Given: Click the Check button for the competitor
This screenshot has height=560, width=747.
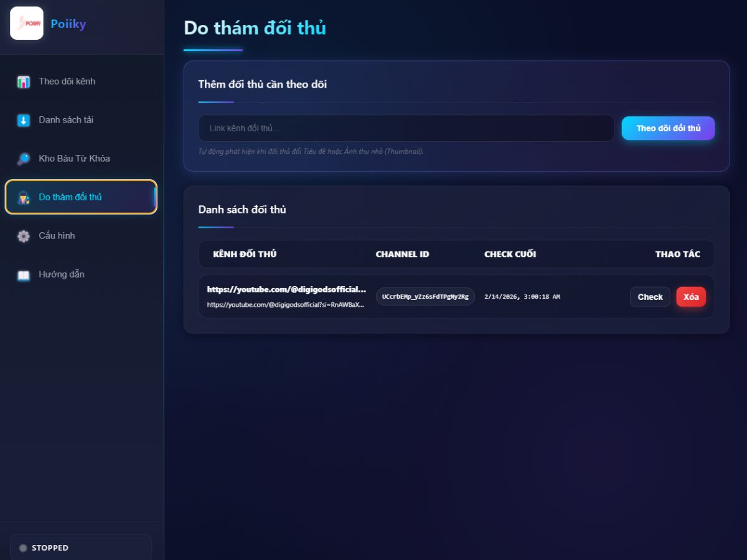Looking at the screenshot, I should click(649, 297).
